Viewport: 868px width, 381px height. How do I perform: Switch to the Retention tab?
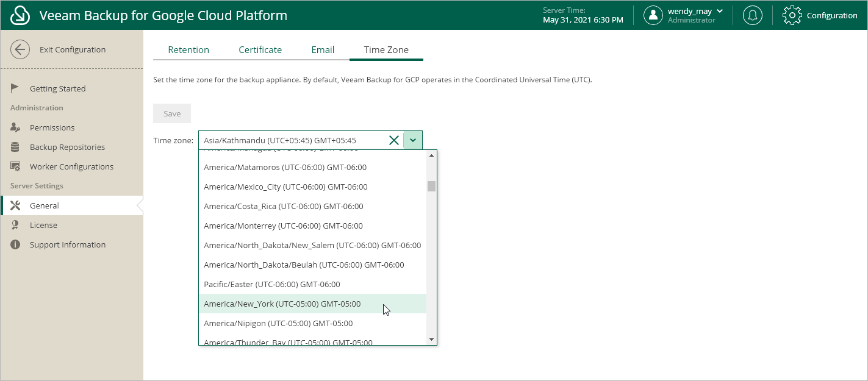pyautogui.click(x=188, y=50)
